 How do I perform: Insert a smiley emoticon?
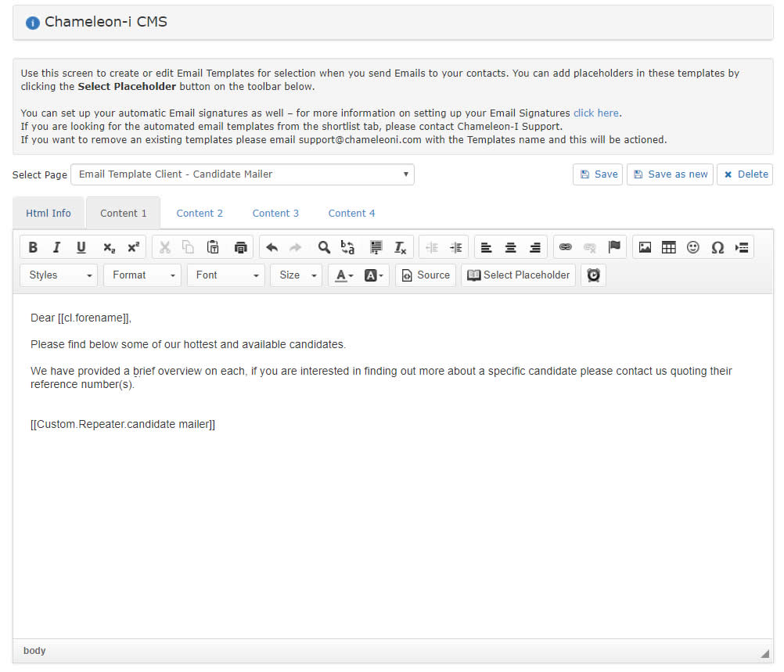pos(693,247)
